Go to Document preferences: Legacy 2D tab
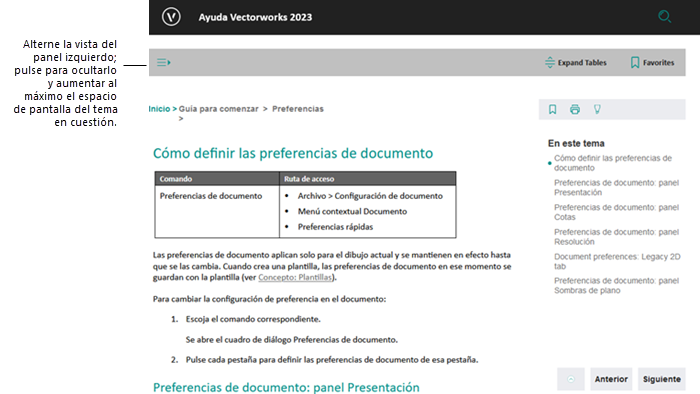Viewport: 700px width, 394px height. point(617,261)
